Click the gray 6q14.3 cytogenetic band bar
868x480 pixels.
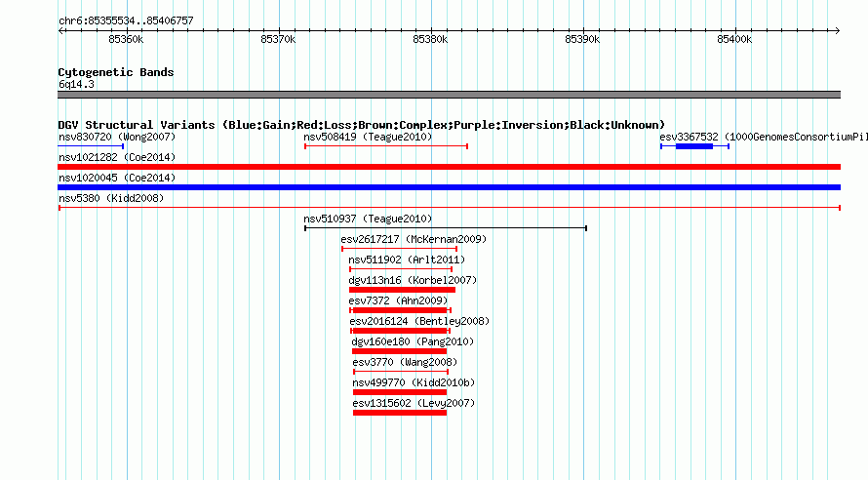tap(449, 95)
